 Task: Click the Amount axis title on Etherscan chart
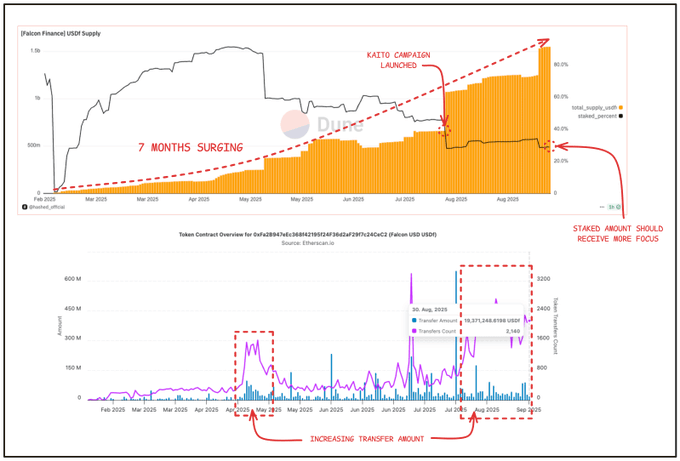60,326
